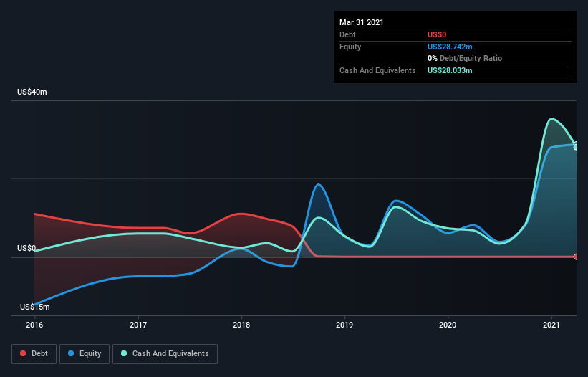The height and width of the screenshot is (377, 588).
Task: Select the 2018 x-axis label
Action: tap(241, 325)
